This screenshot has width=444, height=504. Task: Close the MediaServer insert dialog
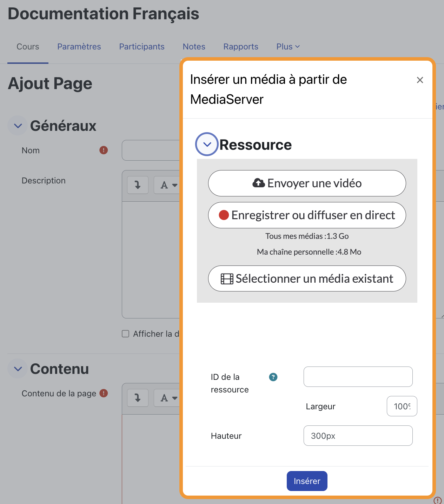click(x=420, y=80)
